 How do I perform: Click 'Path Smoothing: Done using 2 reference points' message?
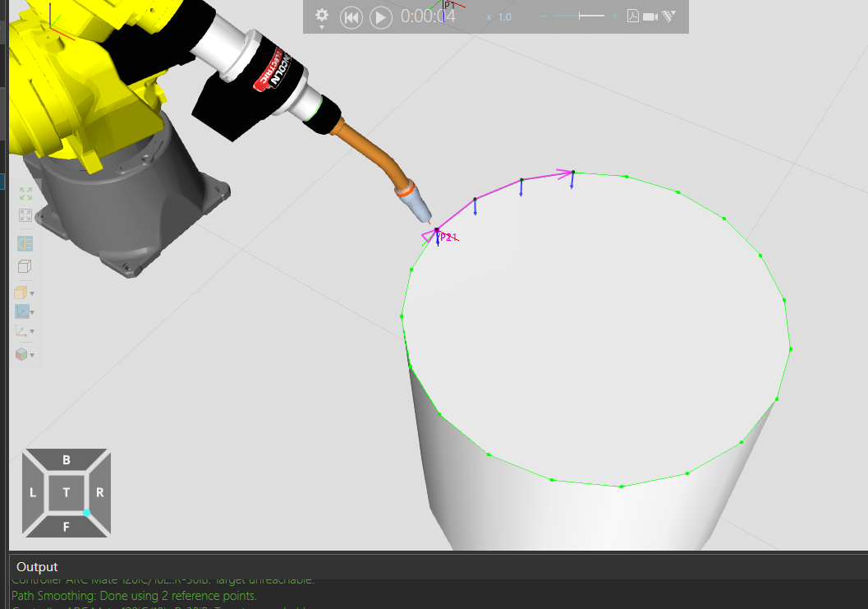click(134, 596)
